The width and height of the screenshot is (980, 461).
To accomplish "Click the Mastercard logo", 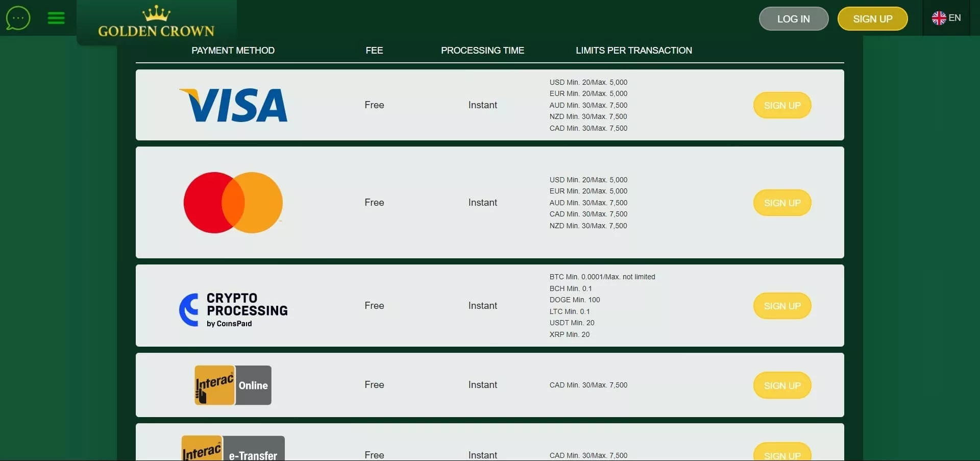I will coord(233,203).
